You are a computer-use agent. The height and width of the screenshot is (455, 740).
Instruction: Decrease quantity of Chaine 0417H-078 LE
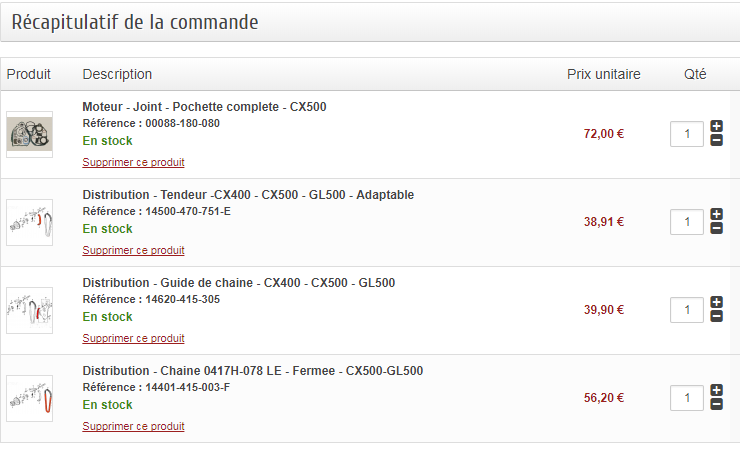pos(716,404)
